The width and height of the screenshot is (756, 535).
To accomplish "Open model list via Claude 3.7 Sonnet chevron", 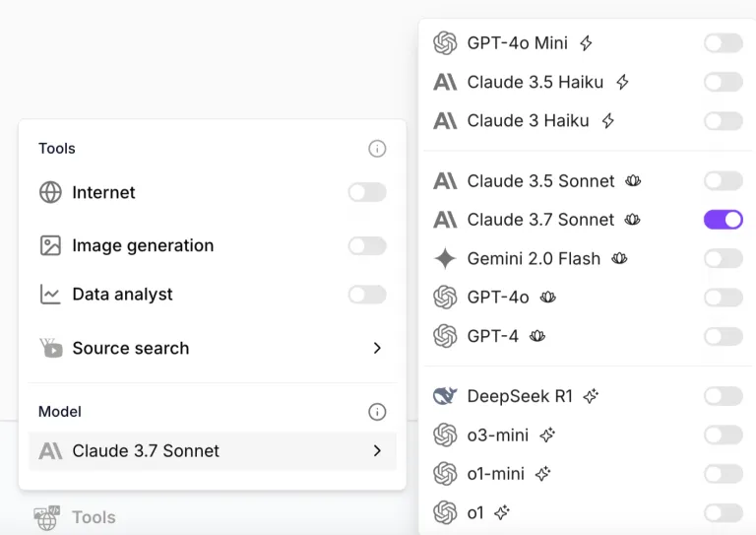I will (x=377, y=450).
